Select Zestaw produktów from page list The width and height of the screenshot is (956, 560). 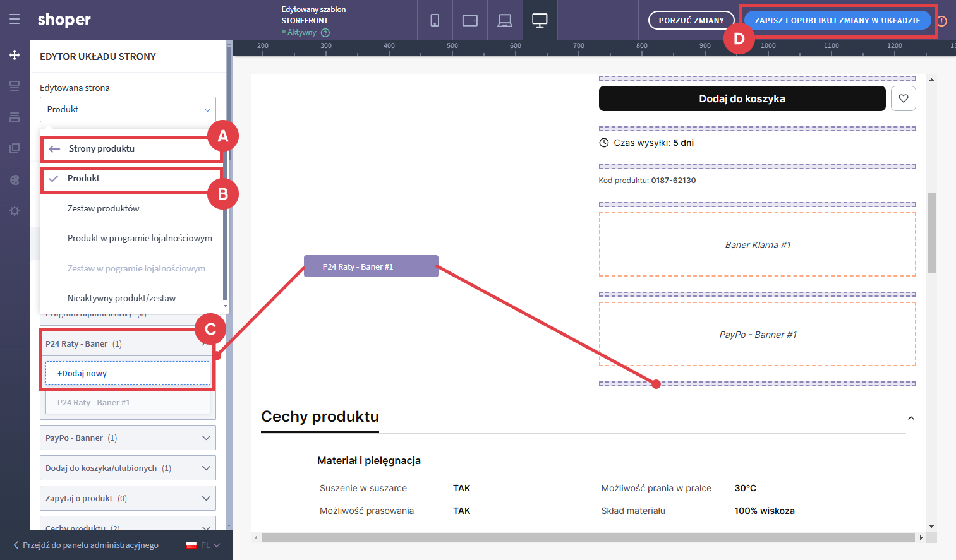[x=104, y=208]
